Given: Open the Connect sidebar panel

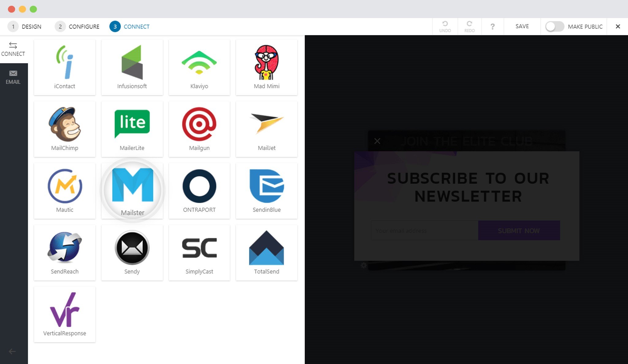Looking at the screenshot, I should (x=13, y=49).
